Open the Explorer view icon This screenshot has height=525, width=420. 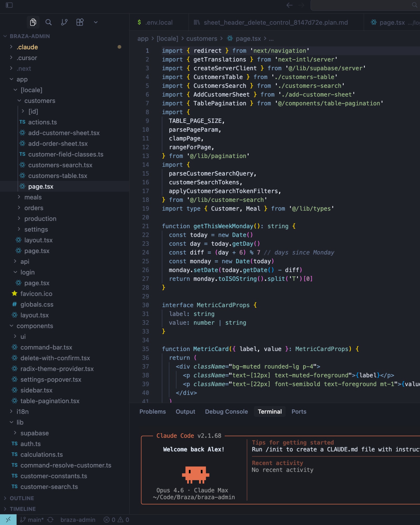click(33, 22)
